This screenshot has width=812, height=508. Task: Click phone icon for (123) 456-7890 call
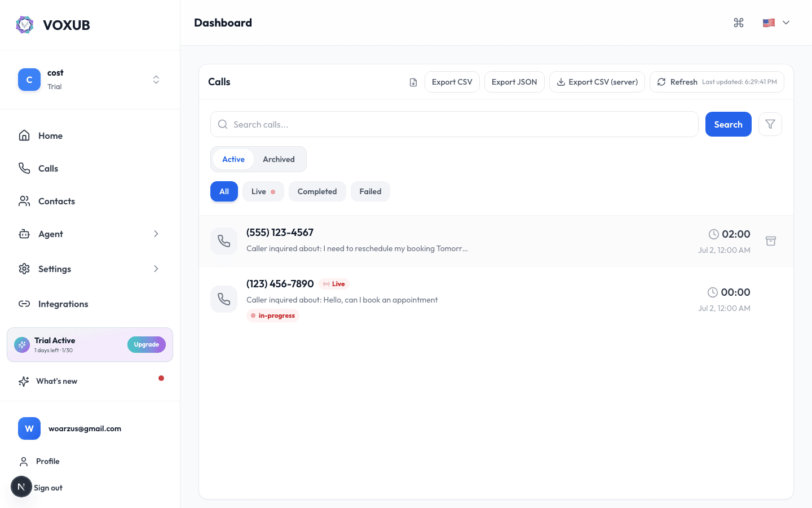[x=224, y=299]
